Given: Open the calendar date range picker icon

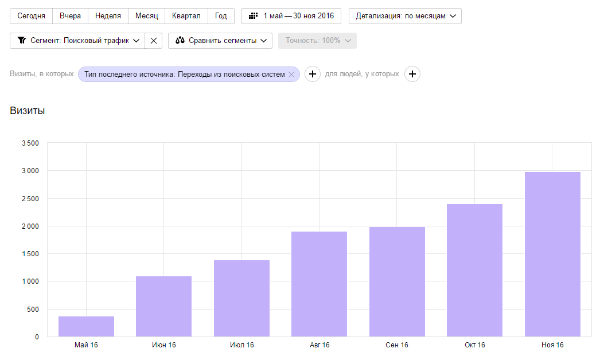Looking at the screenshot, I should pyautogui.click(x=253, y=16).
